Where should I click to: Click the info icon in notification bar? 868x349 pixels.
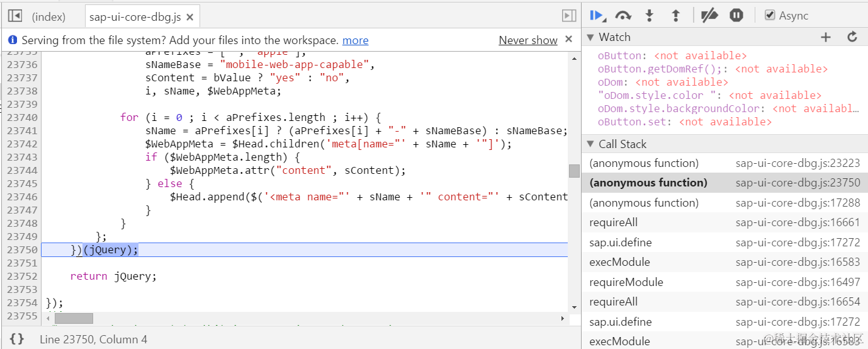point(13,40)
